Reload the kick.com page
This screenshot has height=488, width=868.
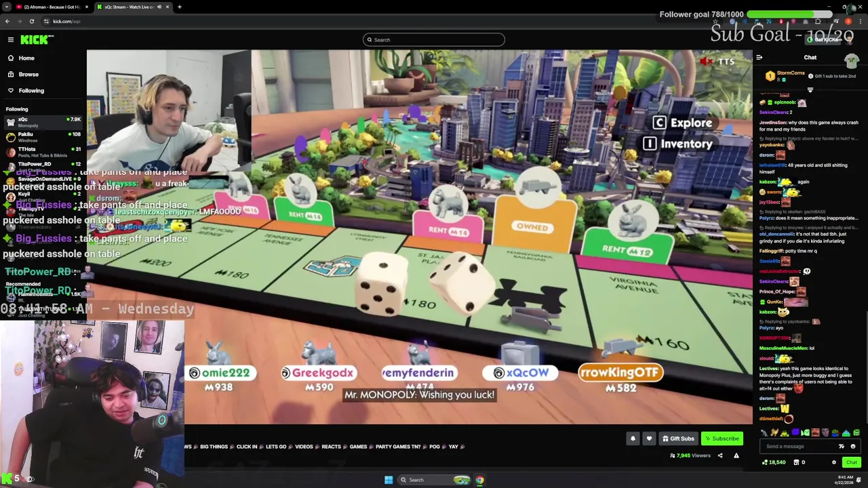[x=32, y=21]
